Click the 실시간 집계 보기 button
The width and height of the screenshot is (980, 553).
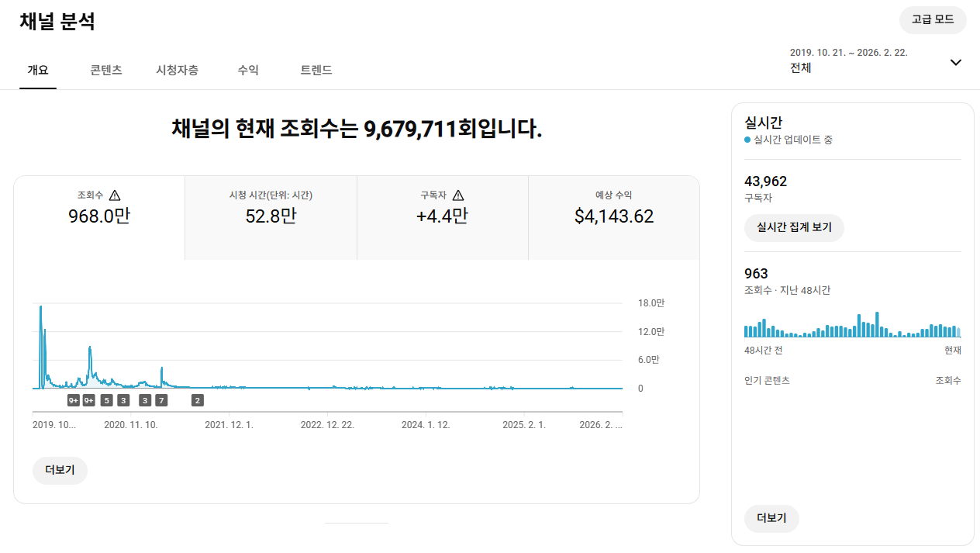pyautogui.click(x=794, y=228)
